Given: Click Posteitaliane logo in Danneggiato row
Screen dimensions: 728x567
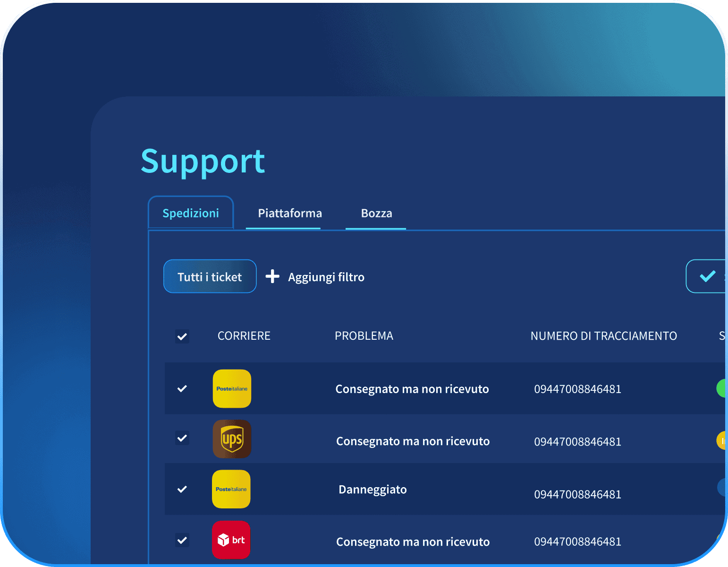Looking at the screenshot, I should pos(231,489).
